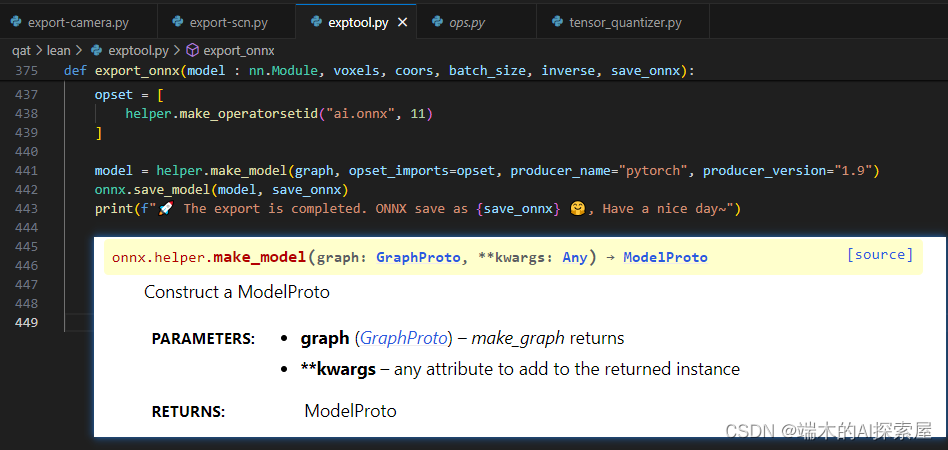Click Python icon on tensor_quantizer.py tab
The image size is (948, 450).
tap(558, 23)
